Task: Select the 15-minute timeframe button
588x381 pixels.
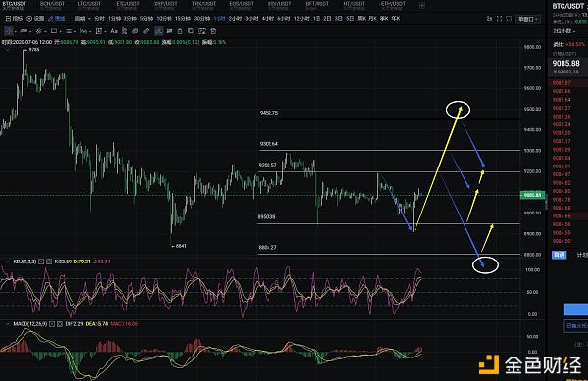Action: pos(182,19)
